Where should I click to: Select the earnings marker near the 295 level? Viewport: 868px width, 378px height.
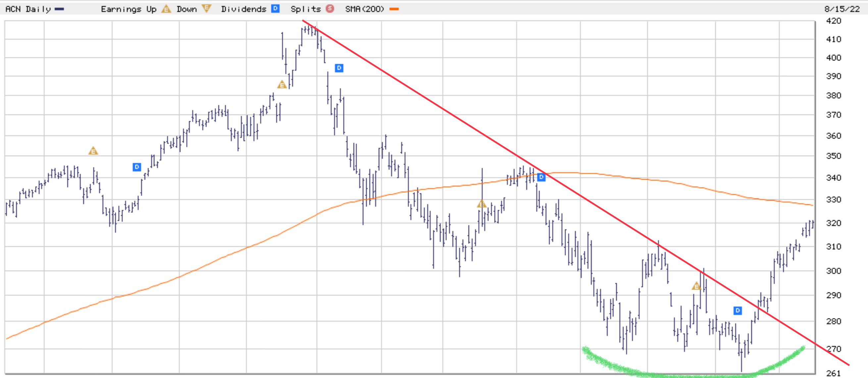pyautogui.click(x=696, y=286)
